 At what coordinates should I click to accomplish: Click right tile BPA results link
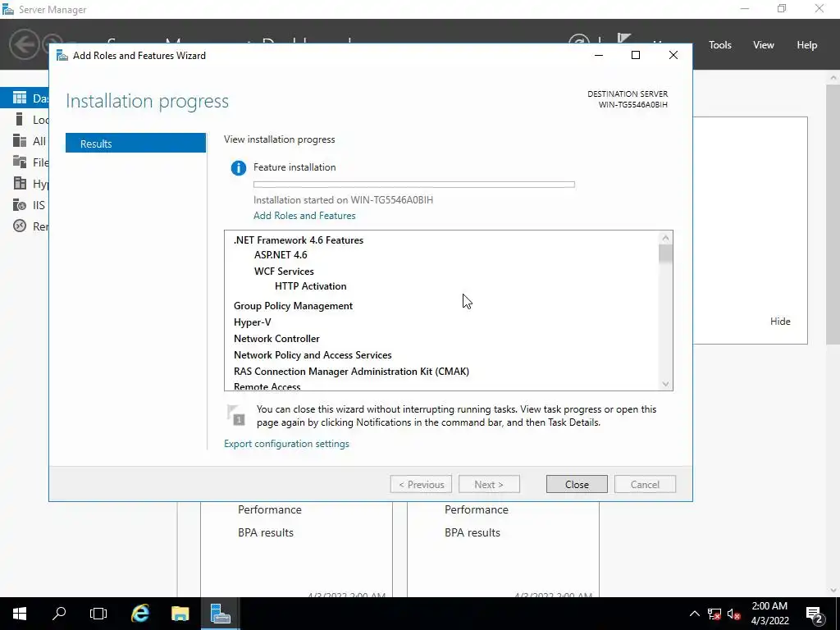[x=472, y=532]
